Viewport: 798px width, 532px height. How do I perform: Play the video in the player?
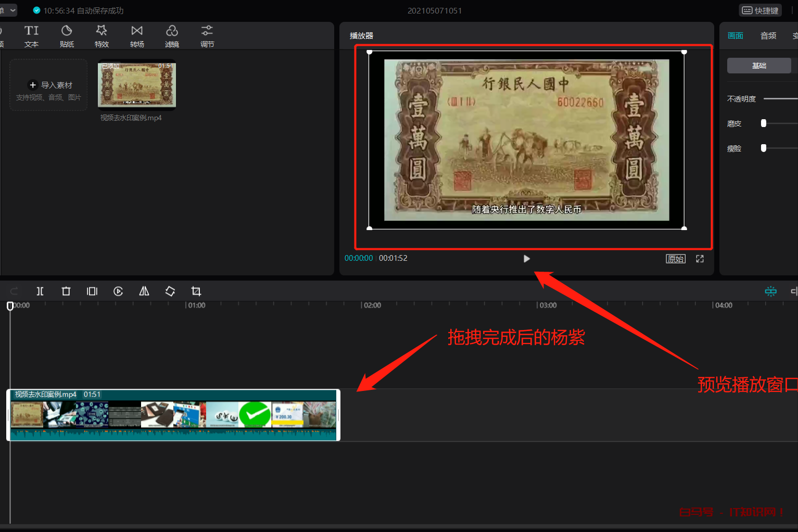point(526,259)
